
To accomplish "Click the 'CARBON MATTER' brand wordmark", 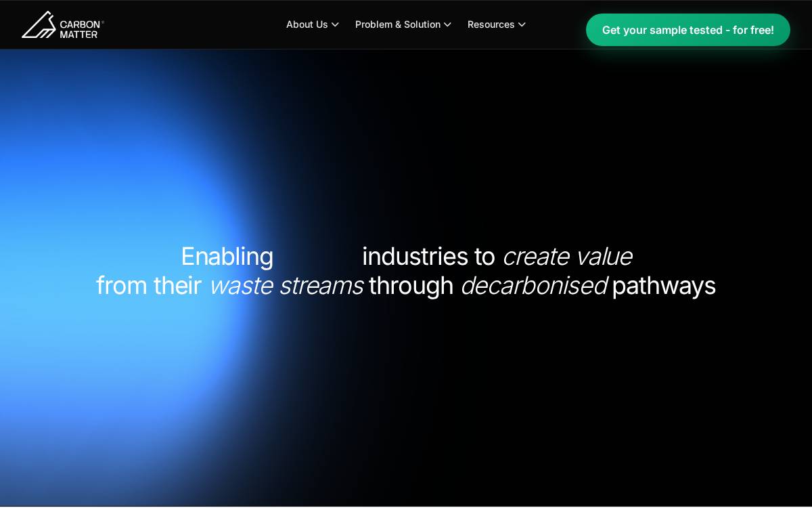I will pyautogui.click(x=81, y=29).
